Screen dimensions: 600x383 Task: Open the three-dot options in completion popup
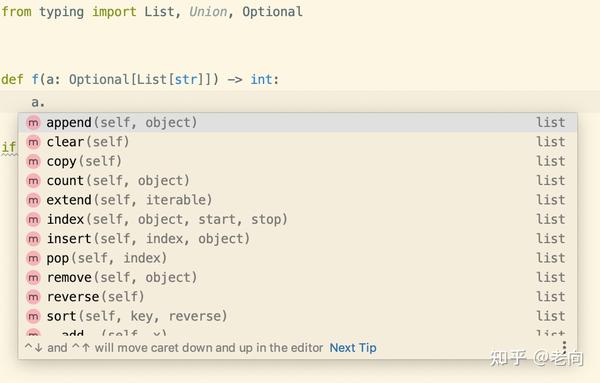(564, 347)
